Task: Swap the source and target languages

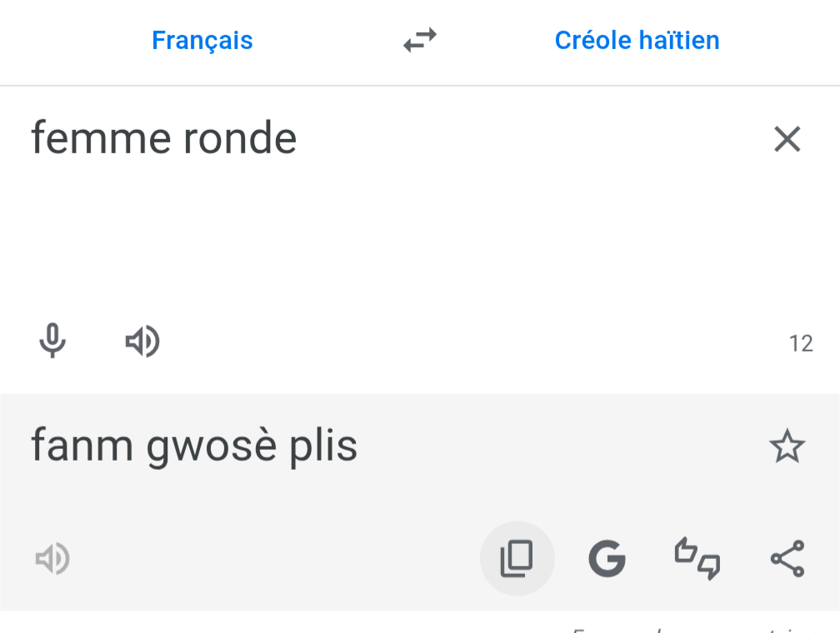Action: [x=420, y=40]
